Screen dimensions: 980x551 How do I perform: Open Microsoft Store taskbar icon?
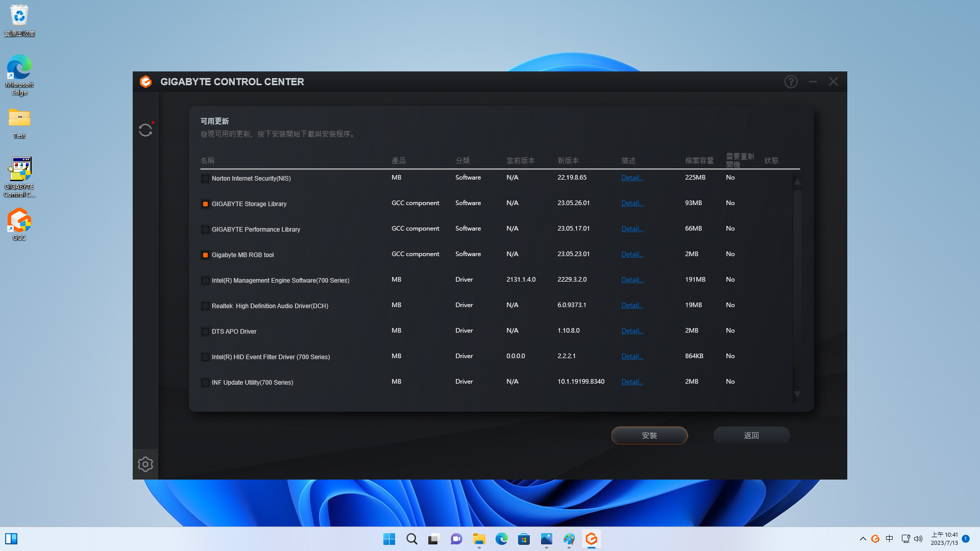click(524, 539)
